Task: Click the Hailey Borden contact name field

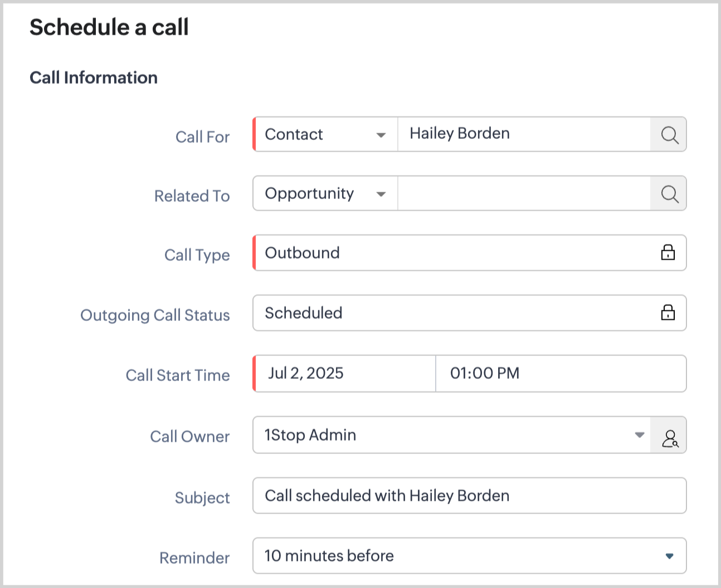Action: (x=523, y=134)
